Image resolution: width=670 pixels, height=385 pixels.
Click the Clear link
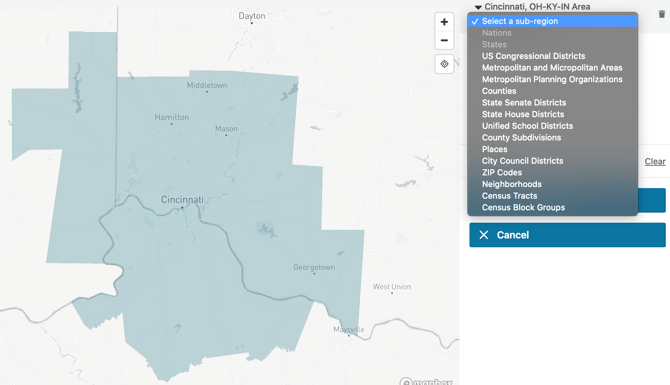click(x=655, y=162)
